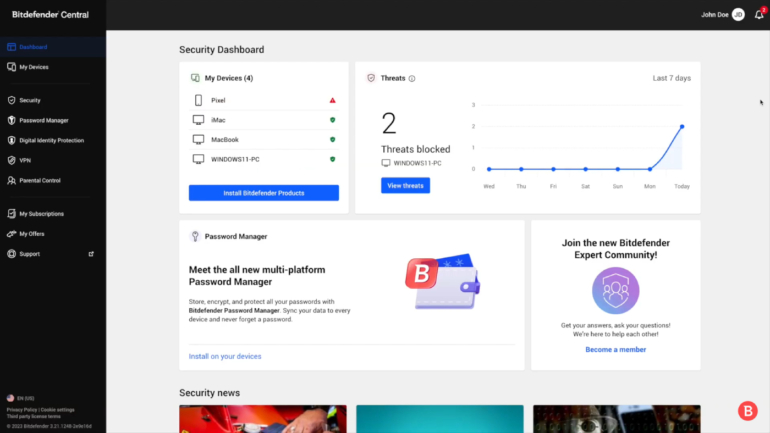Click the My Devices (4) heading
This screenshot has height=433, width=770.
(229, 78)
